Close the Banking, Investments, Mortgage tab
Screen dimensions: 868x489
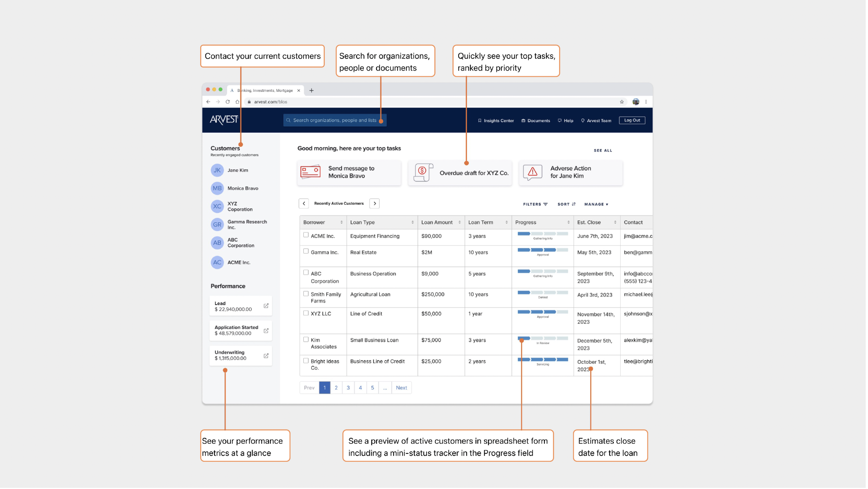[x=299, y=91]
